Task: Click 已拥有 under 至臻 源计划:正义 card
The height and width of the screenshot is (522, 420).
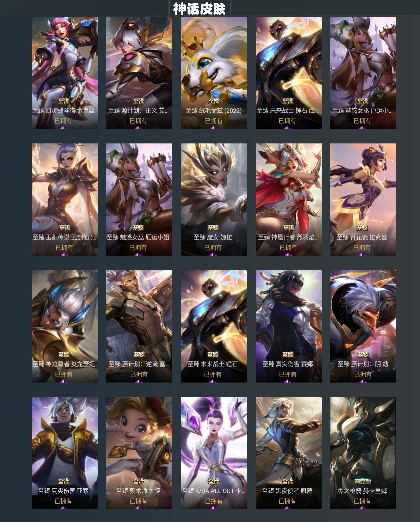Action: point(138,121)
